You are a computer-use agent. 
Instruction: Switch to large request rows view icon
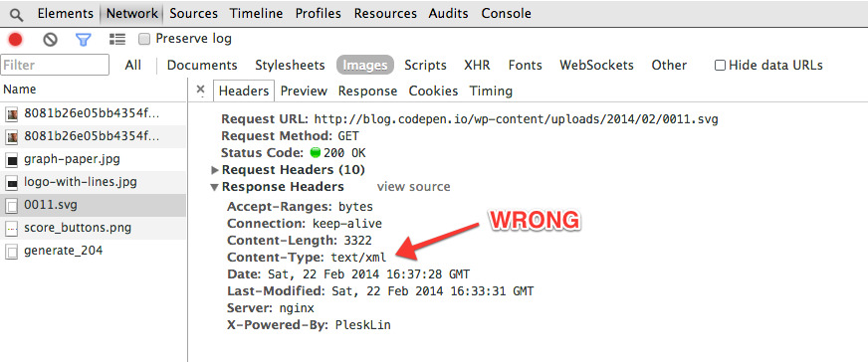click(x=116, y=39)
